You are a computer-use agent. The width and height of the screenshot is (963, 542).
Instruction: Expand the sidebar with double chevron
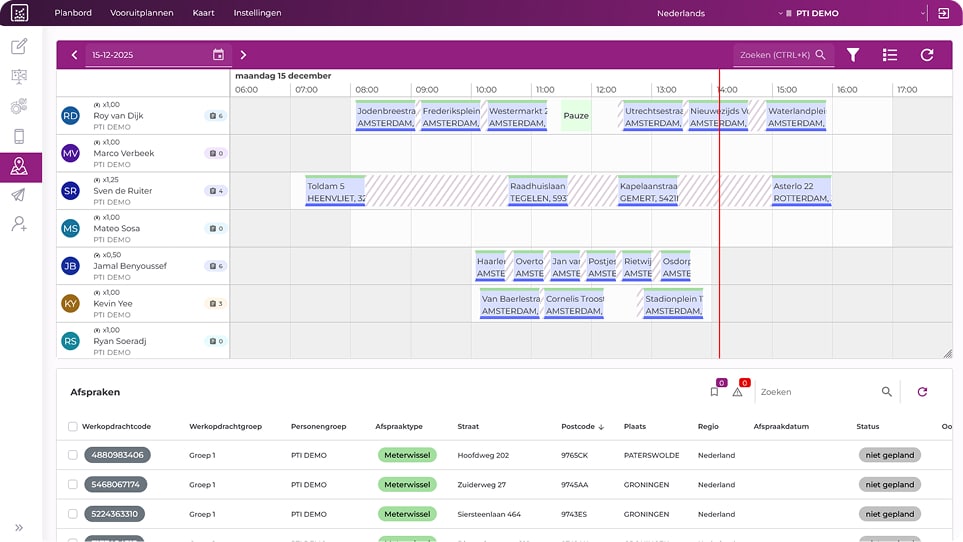click(19, 527)
